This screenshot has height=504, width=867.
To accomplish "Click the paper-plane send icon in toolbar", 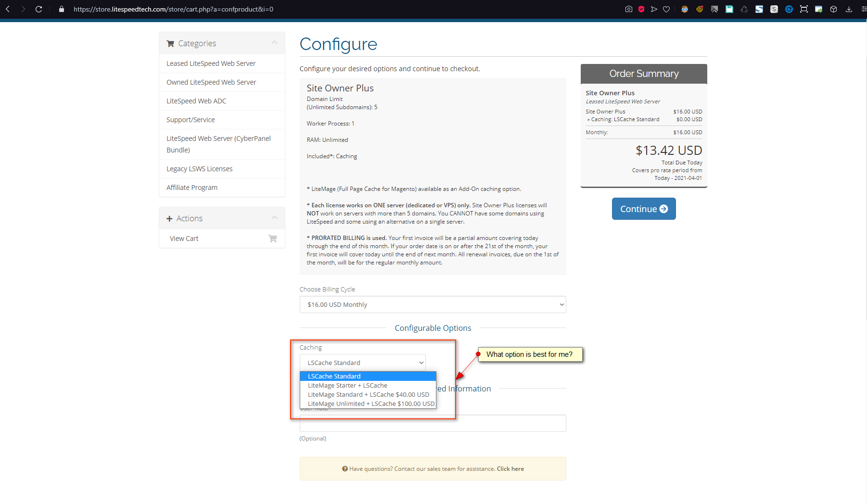I will click(654, 9).
